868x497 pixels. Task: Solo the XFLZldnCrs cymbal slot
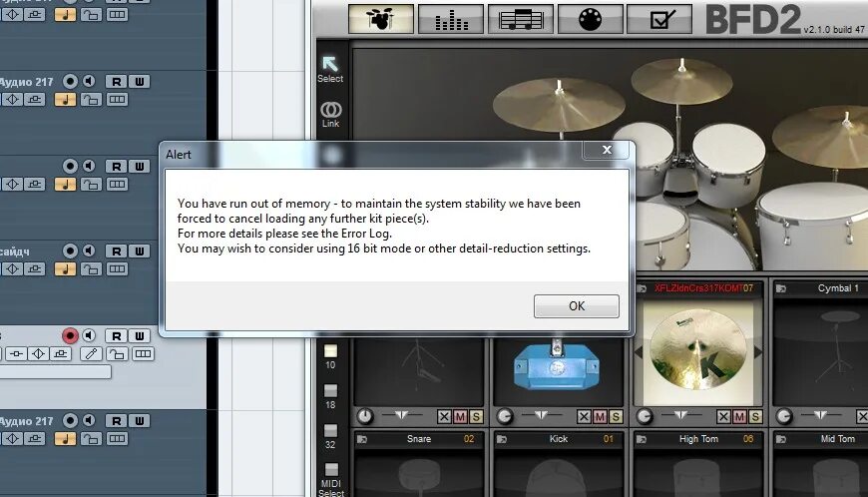pyautogui.click(x=755, y=417)
